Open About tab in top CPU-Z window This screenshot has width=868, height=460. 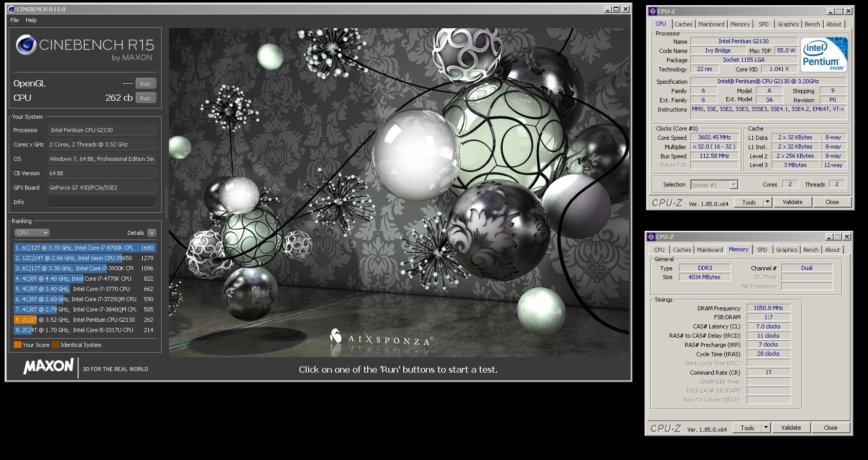pos(834,24)
